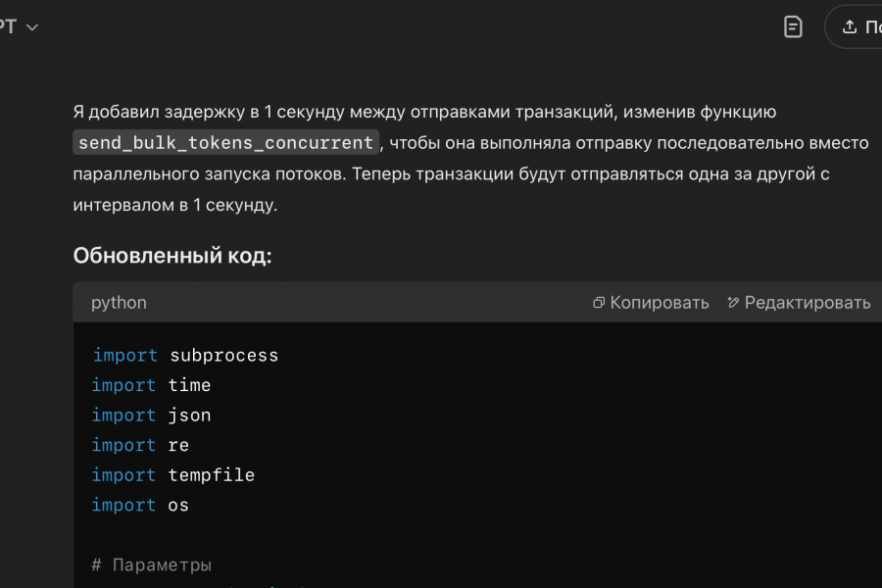Image resolution: width=882 pixels, height=588 pixels.
Task: Click the Параметры comment line
Action: click(151, 564)
